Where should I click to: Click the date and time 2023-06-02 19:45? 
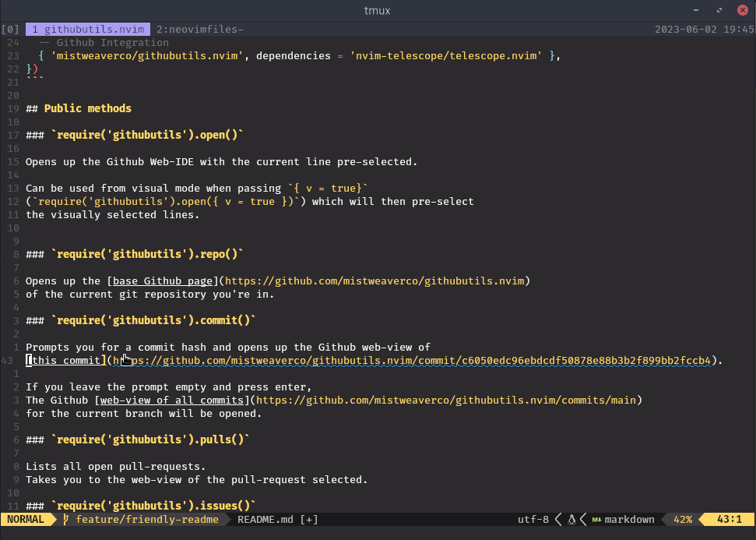coord(704,30)
